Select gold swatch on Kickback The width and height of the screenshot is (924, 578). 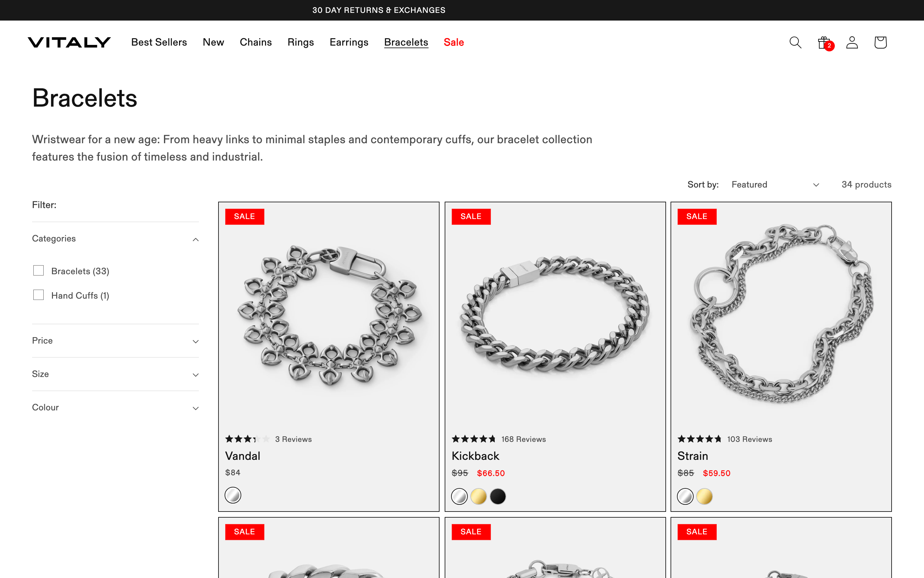point(478,496)
